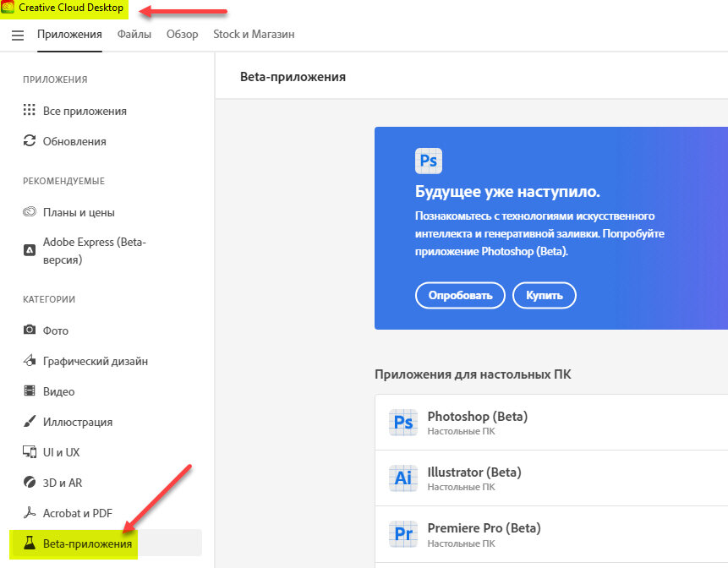Click the brush icon for Иллюстрация
This screenshot has width=728, height=568.
[30, 422]
